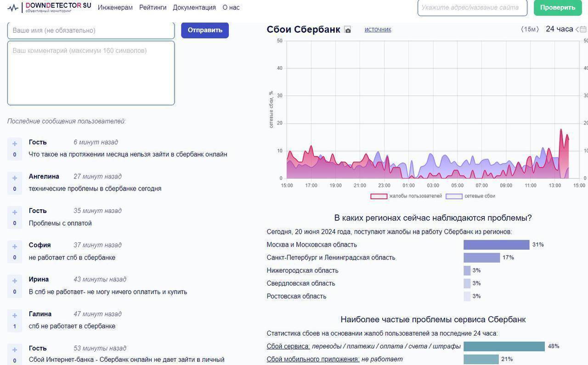Open the Инженерам menu item

[x=115, y=7]
